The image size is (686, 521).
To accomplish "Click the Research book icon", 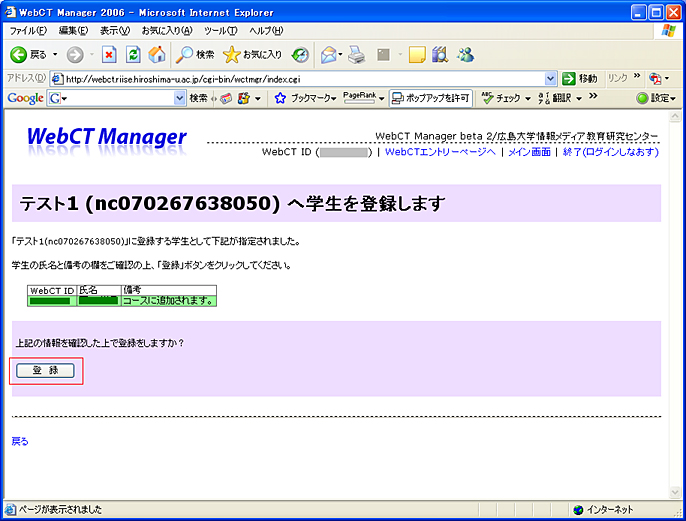I will pyautogui.click(x=440, y=55).
